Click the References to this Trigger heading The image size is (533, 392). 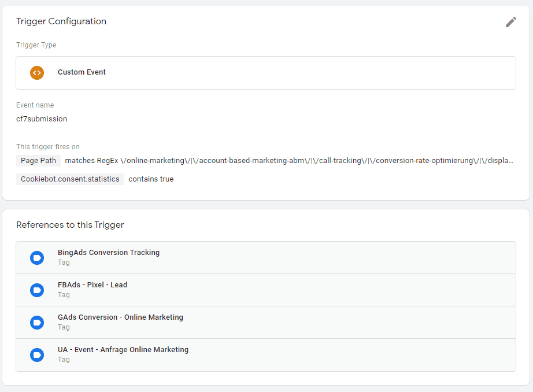point(70,225)
